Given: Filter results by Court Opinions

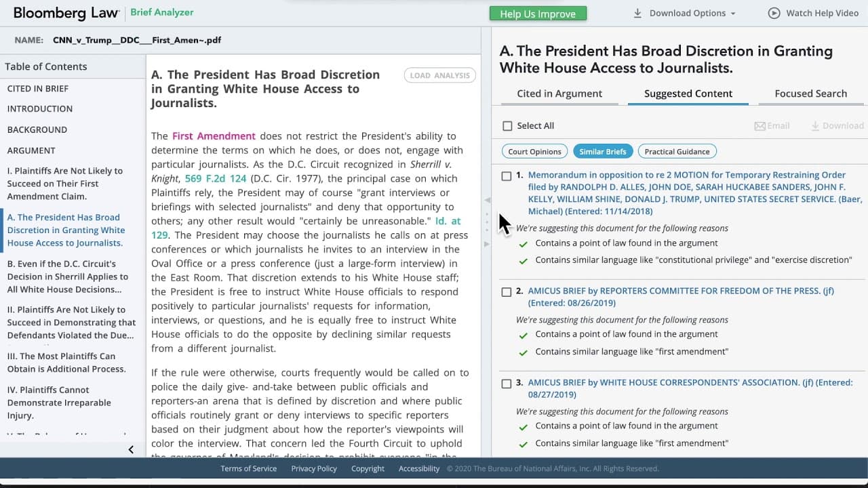Looking at the screenshot, I should [535, 152].
